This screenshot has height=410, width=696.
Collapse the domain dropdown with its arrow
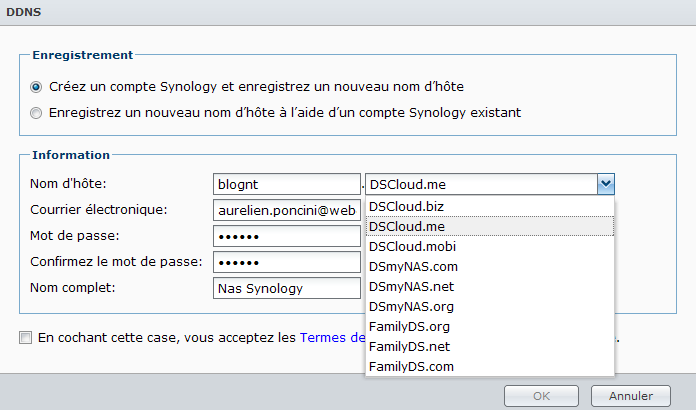605,184
